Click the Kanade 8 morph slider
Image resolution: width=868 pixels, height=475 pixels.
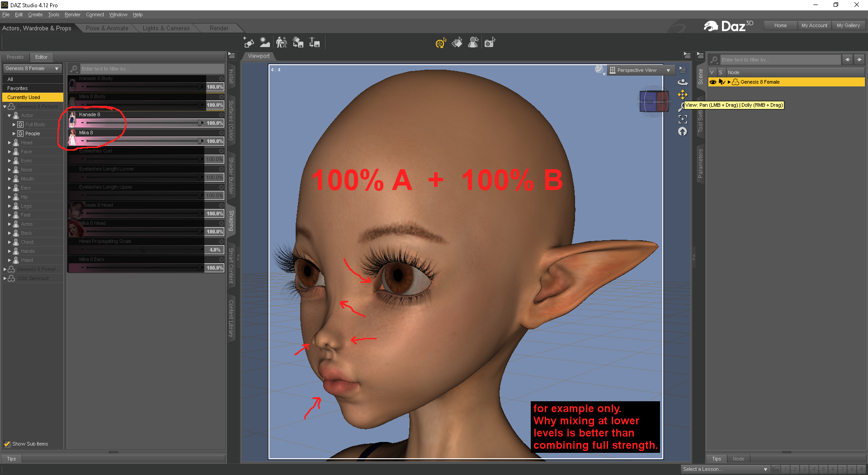[143, 123]
